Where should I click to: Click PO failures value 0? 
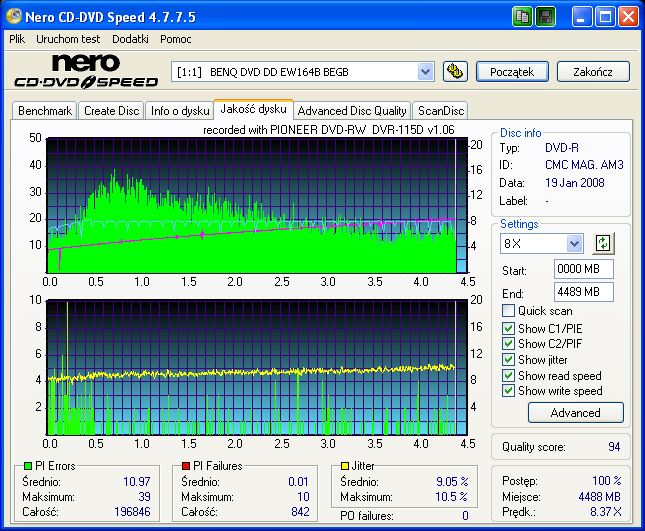465,515
